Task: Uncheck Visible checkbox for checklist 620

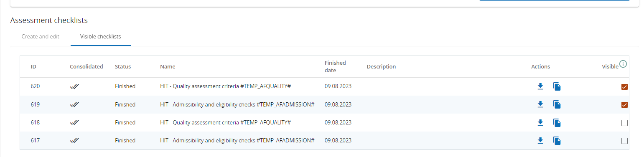Action: [624, 87]
